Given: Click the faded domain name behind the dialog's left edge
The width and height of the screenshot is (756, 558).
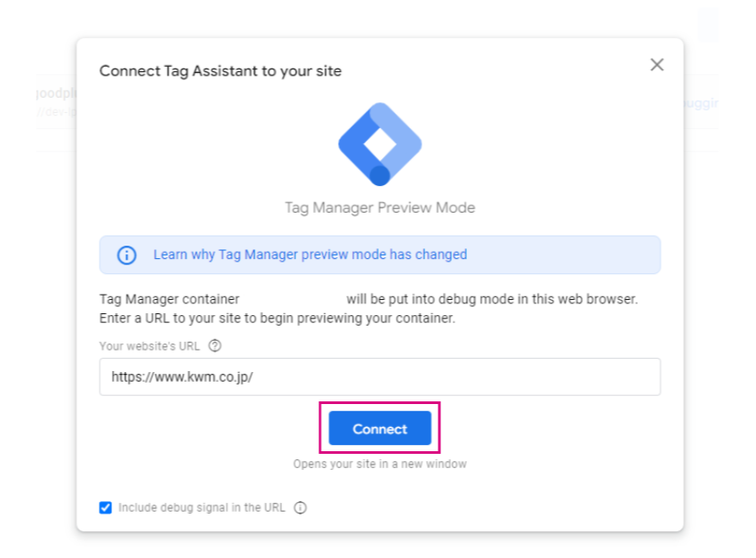Looking at the screenshot, I should coord(56,93).
